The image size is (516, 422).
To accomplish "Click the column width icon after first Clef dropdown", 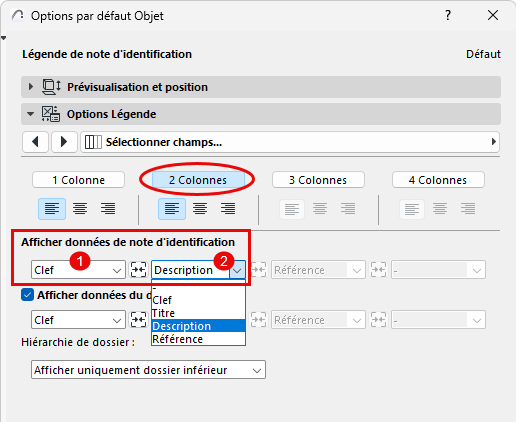I will [x=138, y=270].
